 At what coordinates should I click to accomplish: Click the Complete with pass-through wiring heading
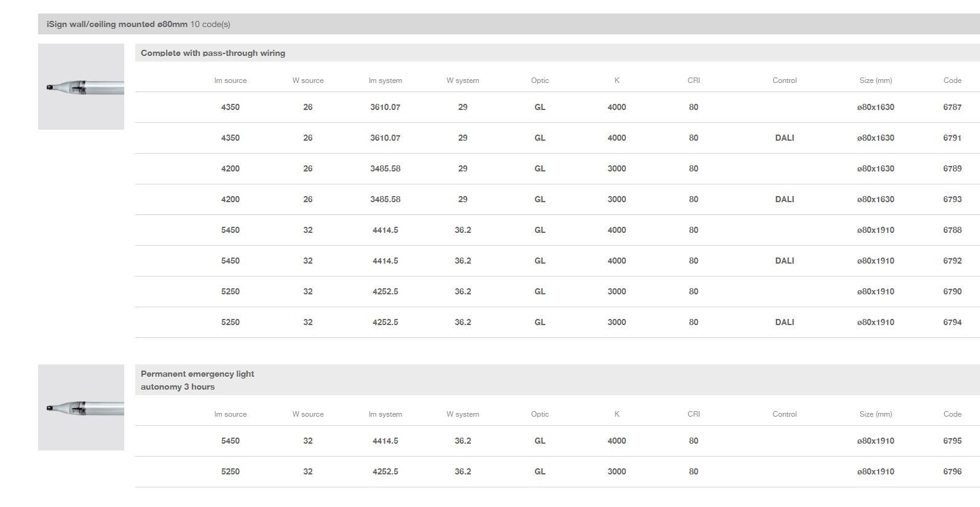tap(213, 53)
